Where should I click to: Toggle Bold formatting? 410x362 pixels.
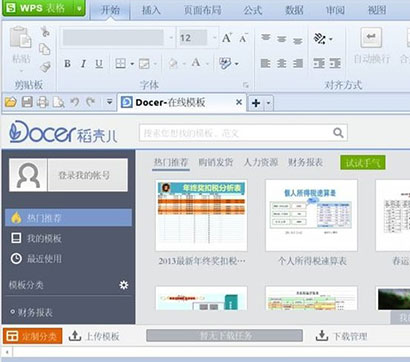67,63
